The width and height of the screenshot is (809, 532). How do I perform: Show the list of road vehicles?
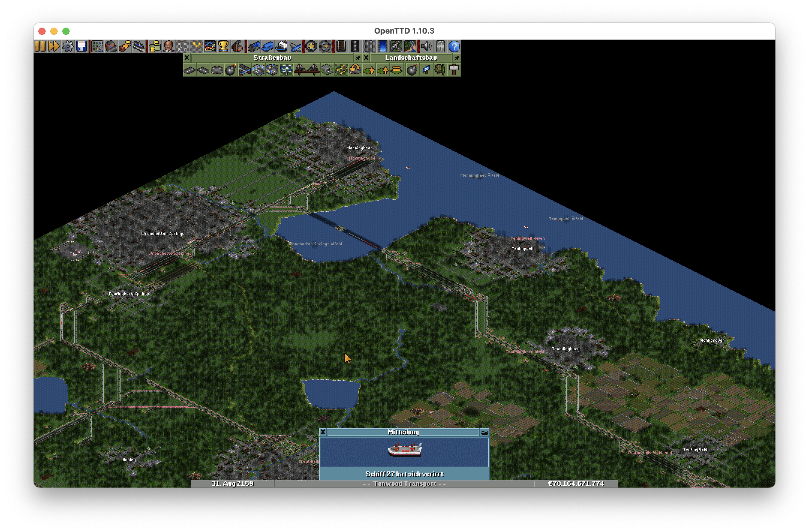(267, 46)
